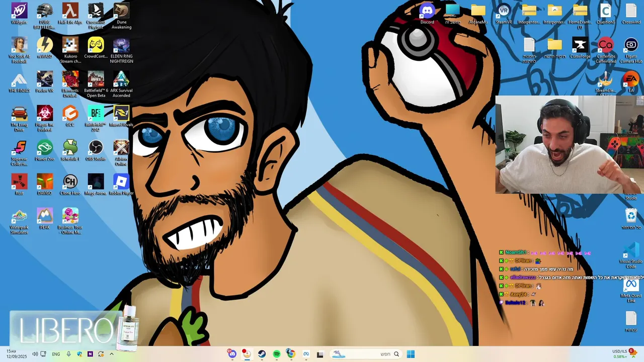Open the Planet Zoo shortcut
The image size is (644, 362).
(45, 150)
